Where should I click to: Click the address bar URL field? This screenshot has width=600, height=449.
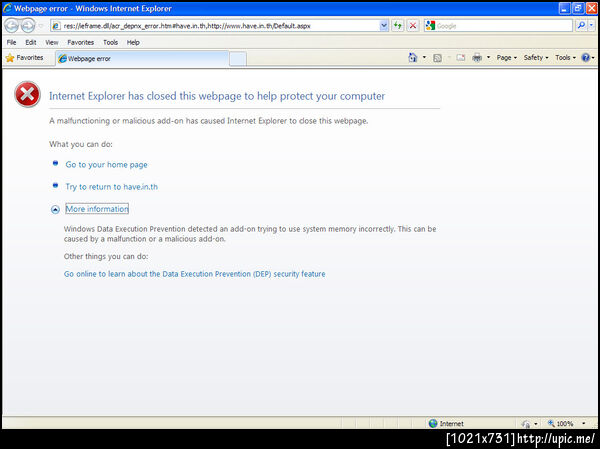(x=220, y=26)
